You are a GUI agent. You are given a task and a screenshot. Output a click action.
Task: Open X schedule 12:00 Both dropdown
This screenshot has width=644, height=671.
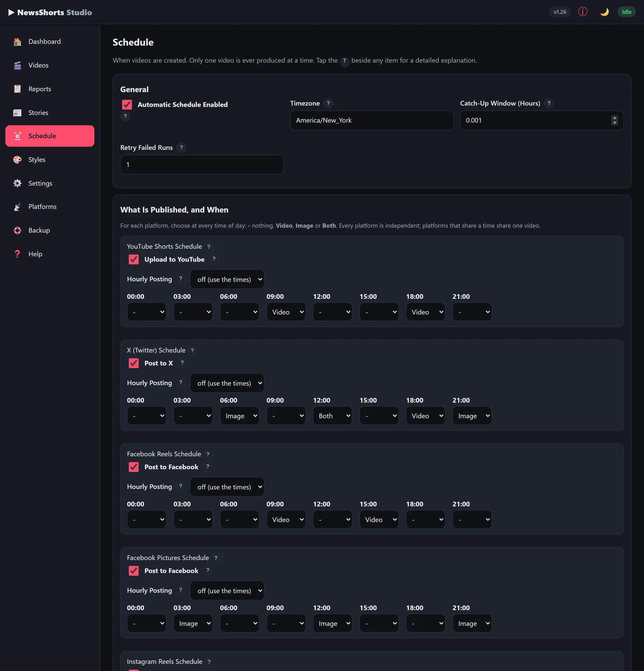(333, 416)
